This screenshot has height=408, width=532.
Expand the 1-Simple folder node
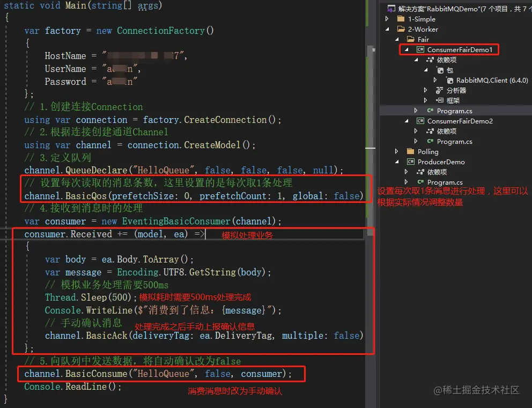(x=387, y=19)
